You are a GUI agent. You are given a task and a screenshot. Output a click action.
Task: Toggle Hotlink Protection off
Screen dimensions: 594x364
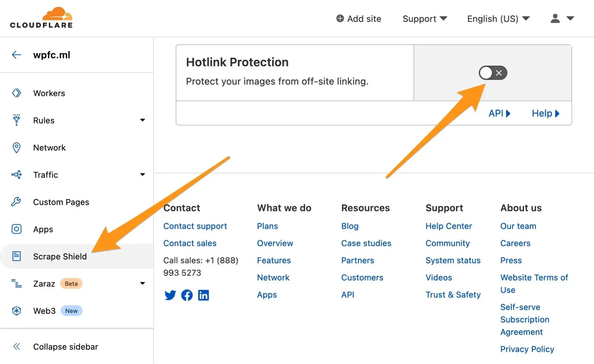[492, 73]
